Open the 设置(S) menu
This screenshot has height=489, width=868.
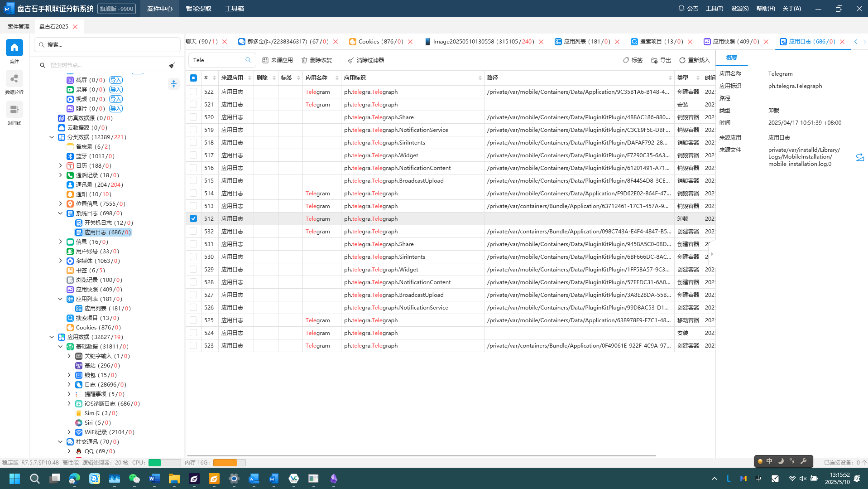coord(740,9)
